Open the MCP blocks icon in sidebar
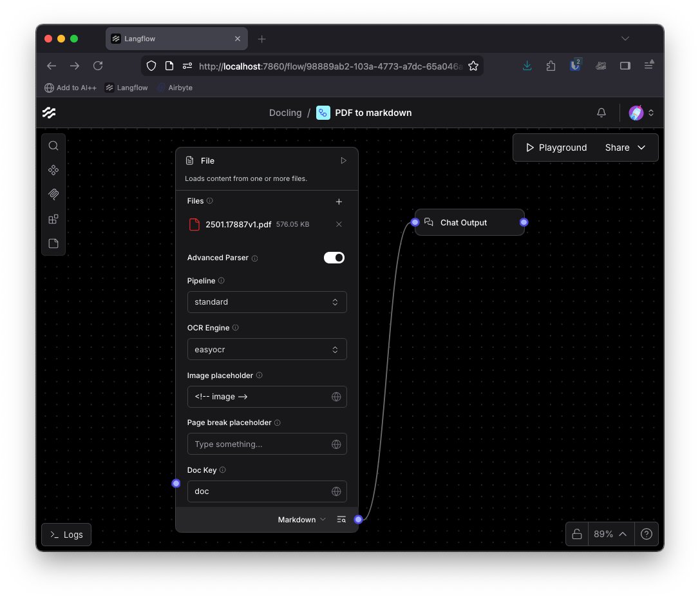 coord(53,219)
